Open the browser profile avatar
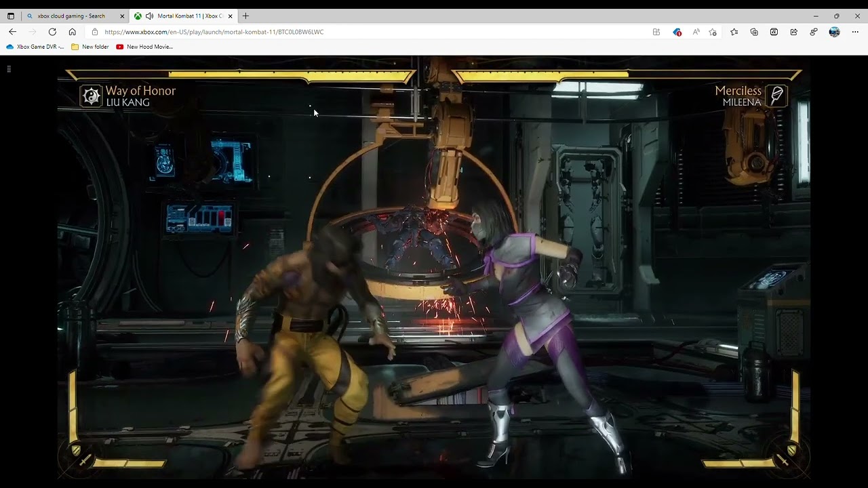This screenshot has width=868, height=488. [x=834, y=32]
